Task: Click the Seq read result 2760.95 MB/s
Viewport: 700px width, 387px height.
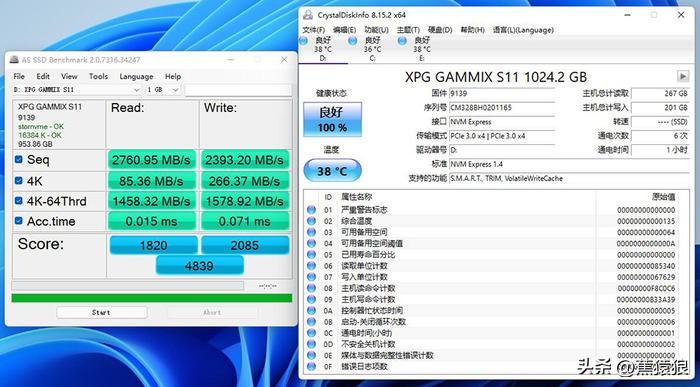Action: [x=152, y=160]
